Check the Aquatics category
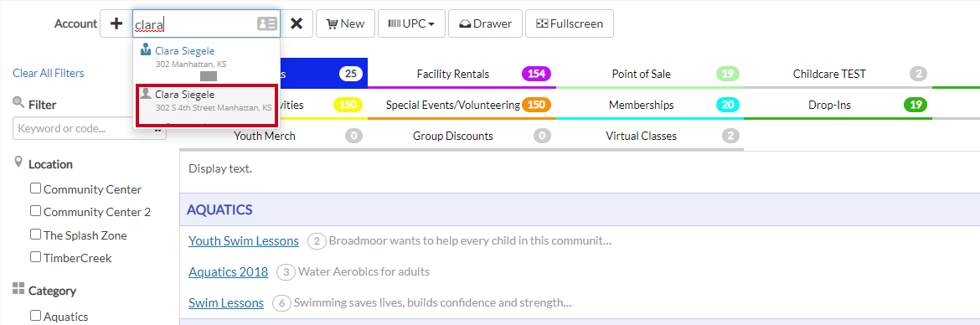Screen dimensions: 980x325 point(36,316)
